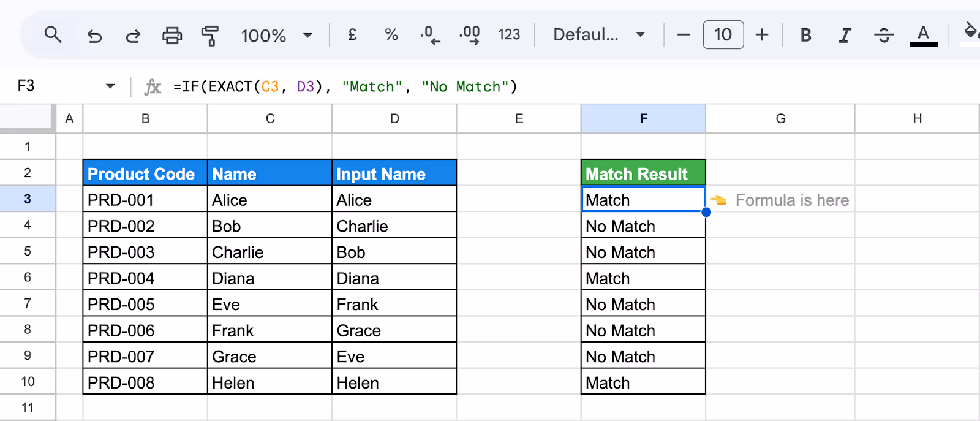Format as percent icon
The image size is (980, 421).
(391, 35)
